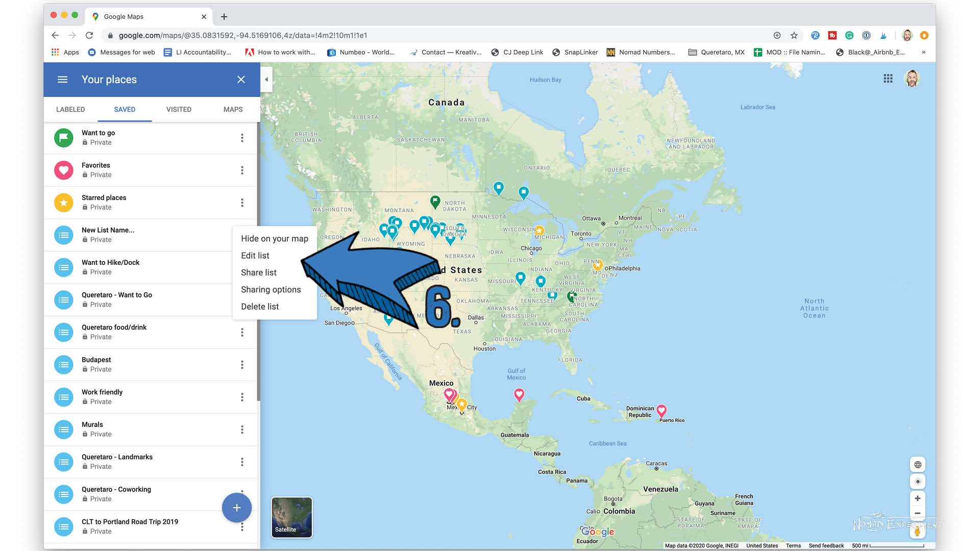Zoom out on the map
This screenshot has height=551, width=980.
[x=918, y=513]
